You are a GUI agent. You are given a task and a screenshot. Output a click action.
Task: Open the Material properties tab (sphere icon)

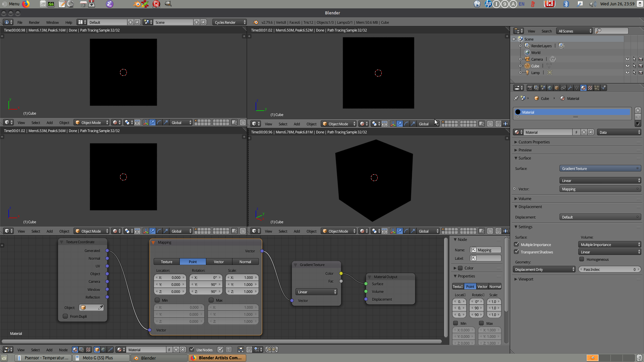click(x=583, y=88)
